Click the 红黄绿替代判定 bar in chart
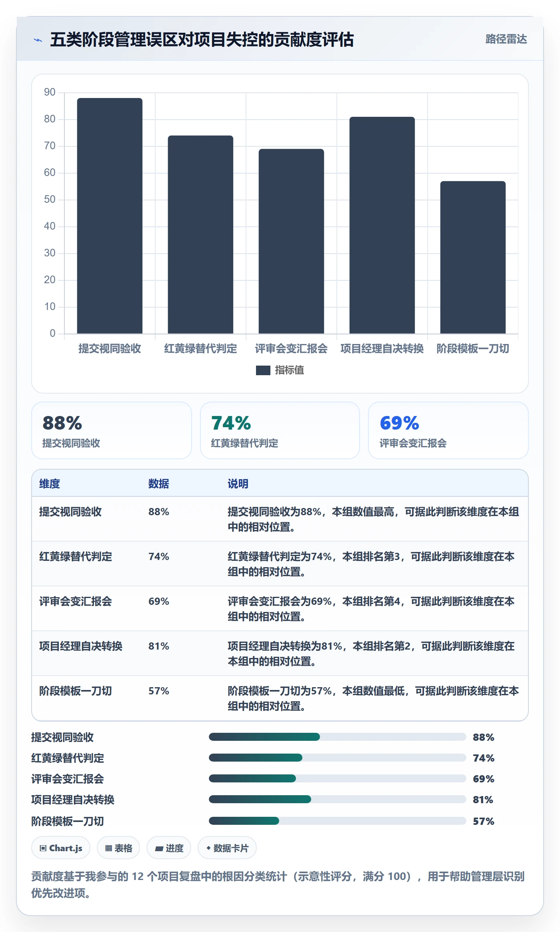Image resolution: width=560 pixels, height=932 pixels. pyautogui.click(x=200, y=234)
